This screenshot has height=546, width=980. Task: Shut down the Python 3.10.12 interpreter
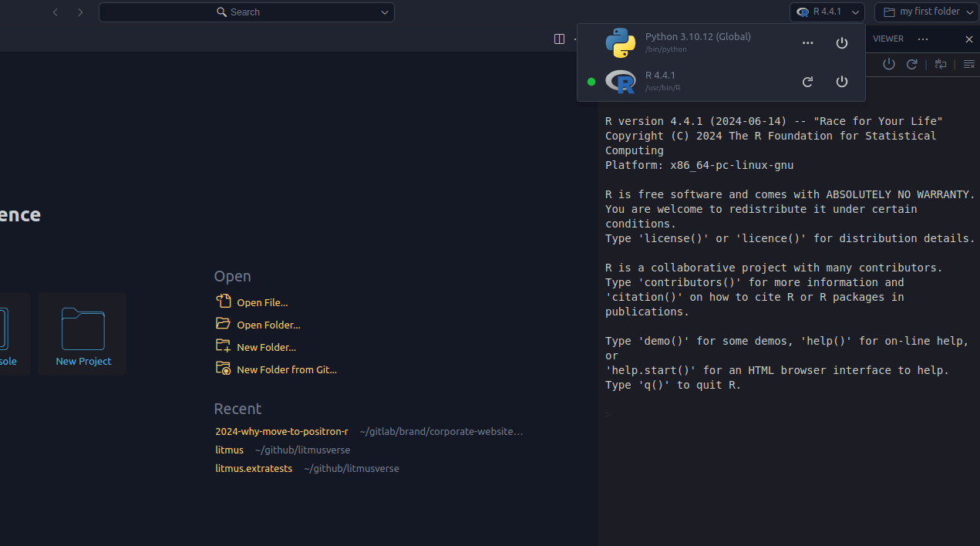(x=841, y=42)
